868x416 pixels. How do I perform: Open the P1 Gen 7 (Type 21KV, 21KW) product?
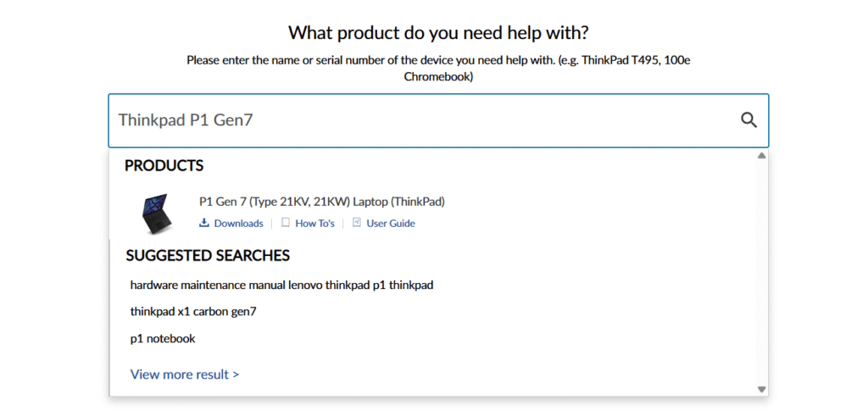click(x=321, y=202)
